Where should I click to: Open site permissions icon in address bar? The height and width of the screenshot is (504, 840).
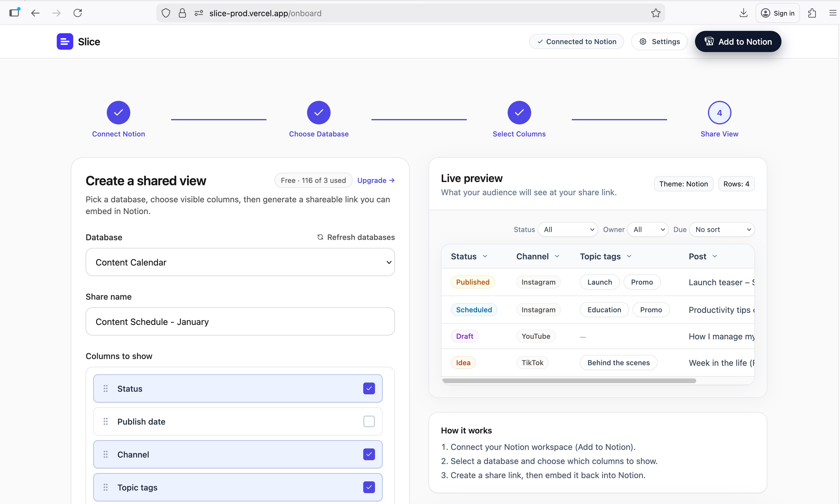click(x=199, y=13)
